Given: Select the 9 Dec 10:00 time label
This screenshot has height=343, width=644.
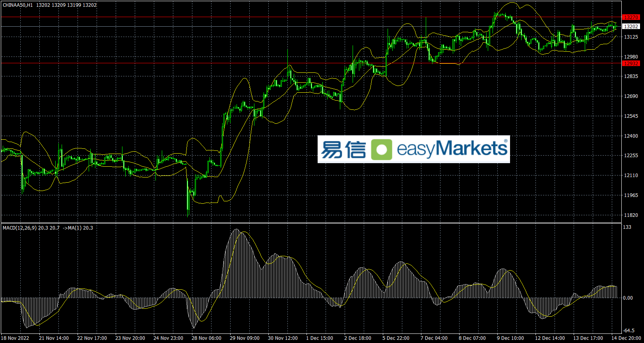Looking at the screenshot, I should coord(510,338).
